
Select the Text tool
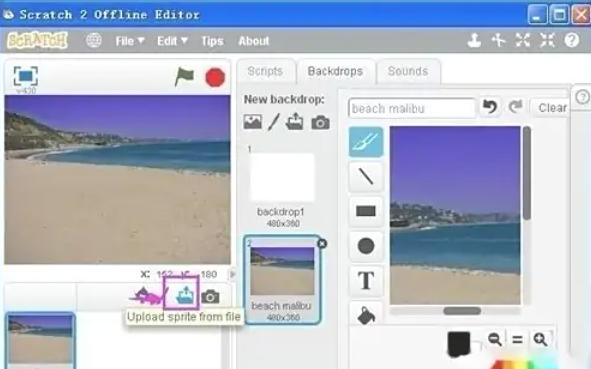[x=366, y=281]
